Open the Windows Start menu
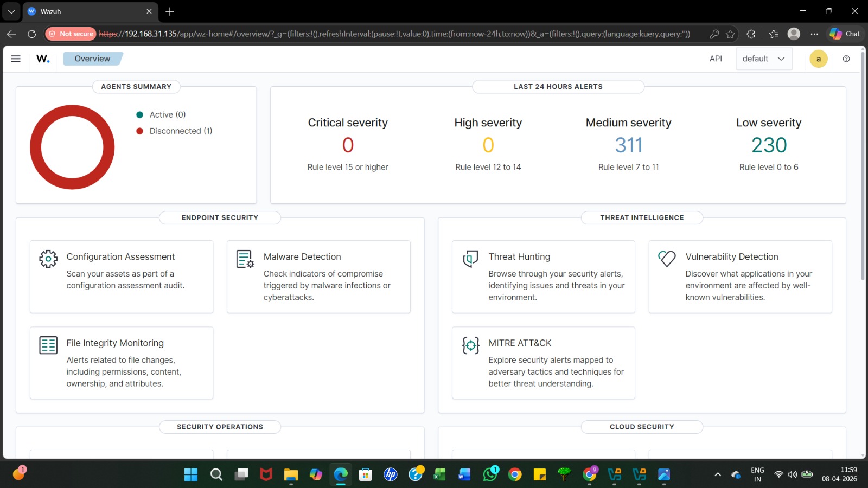 pos(191,474)
